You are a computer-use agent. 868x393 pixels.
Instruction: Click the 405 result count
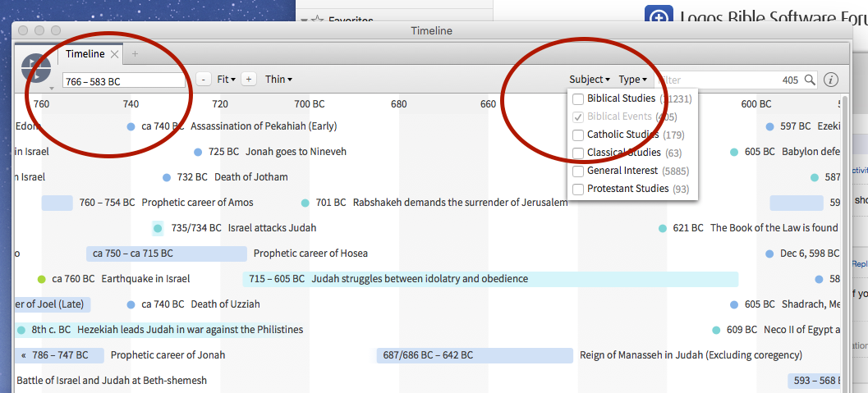(x=790, y=80)
